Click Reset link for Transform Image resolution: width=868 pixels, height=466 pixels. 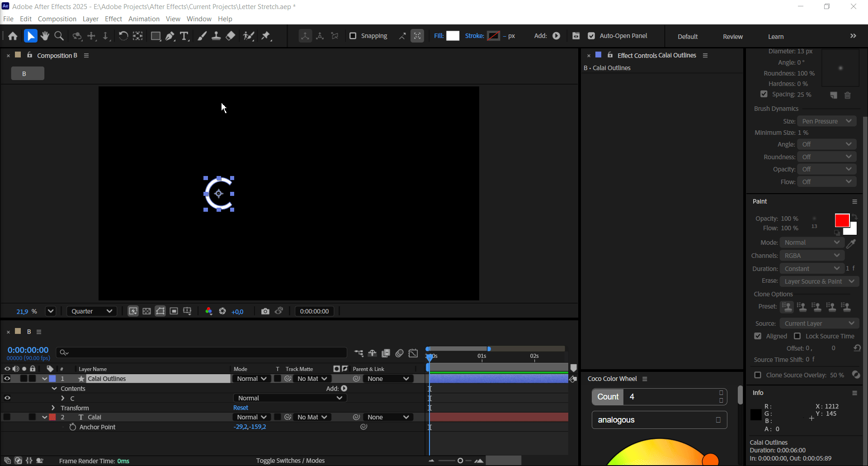tap(241, 408)
